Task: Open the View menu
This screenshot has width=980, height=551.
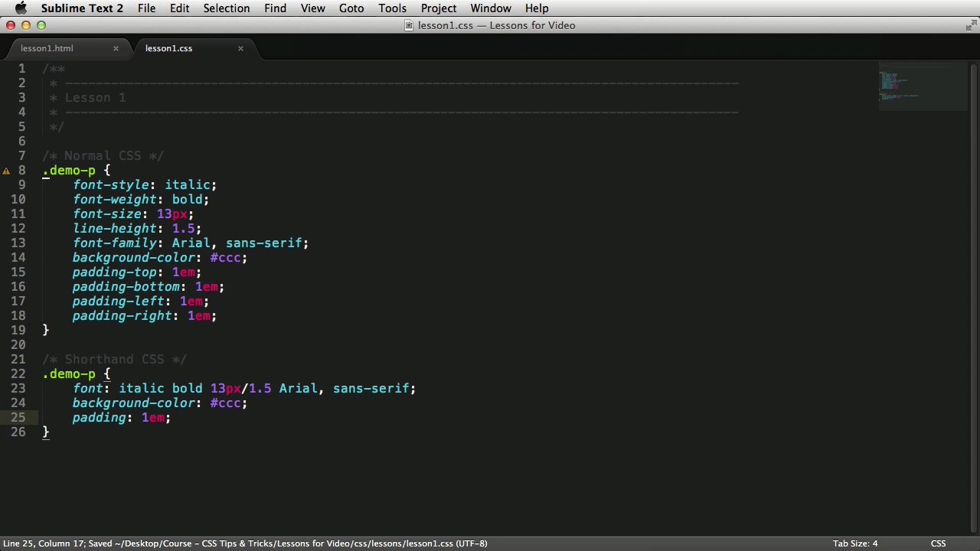Action: [312, 8]
